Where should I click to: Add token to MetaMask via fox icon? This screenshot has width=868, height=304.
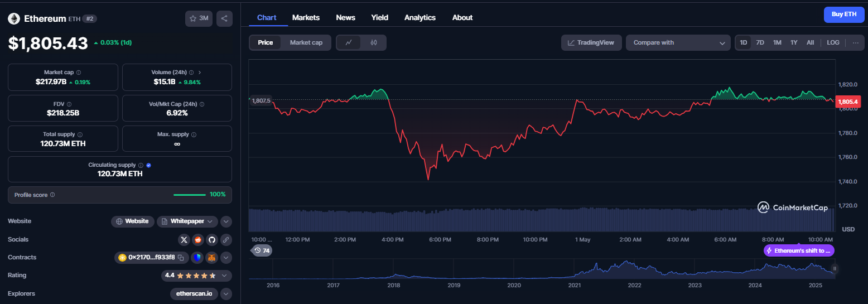click(x=211, y=258)
